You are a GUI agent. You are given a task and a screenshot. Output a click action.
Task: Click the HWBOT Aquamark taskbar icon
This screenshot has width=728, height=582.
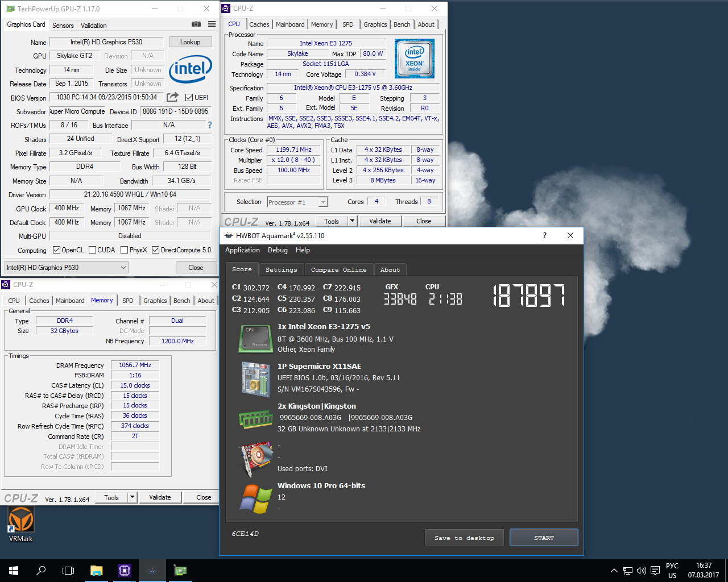pyautogui.click(x=152, y=571)
